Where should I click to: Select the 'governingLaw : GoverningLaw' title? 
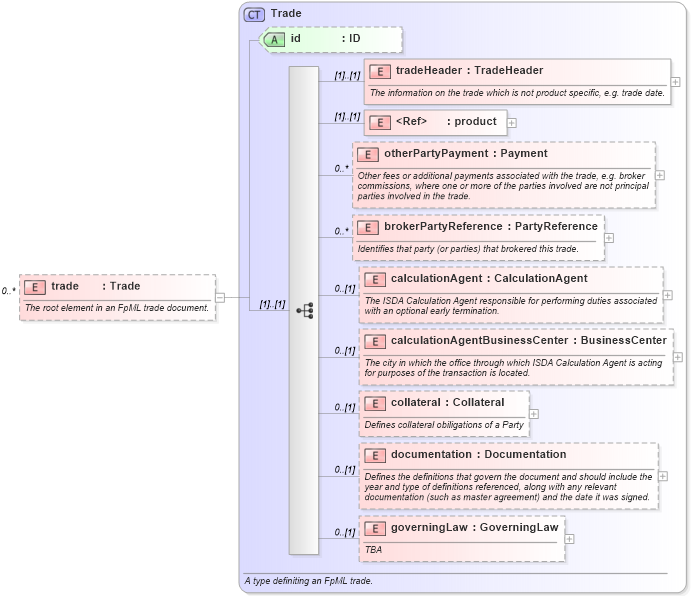point(475,528)
